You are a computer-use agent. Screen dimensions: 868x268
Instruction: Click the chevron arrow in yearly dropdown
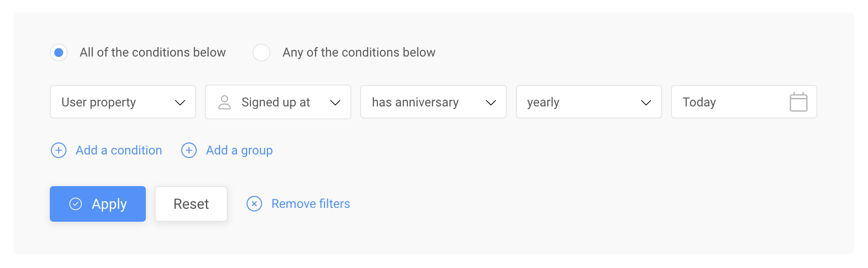click(646, 103)
